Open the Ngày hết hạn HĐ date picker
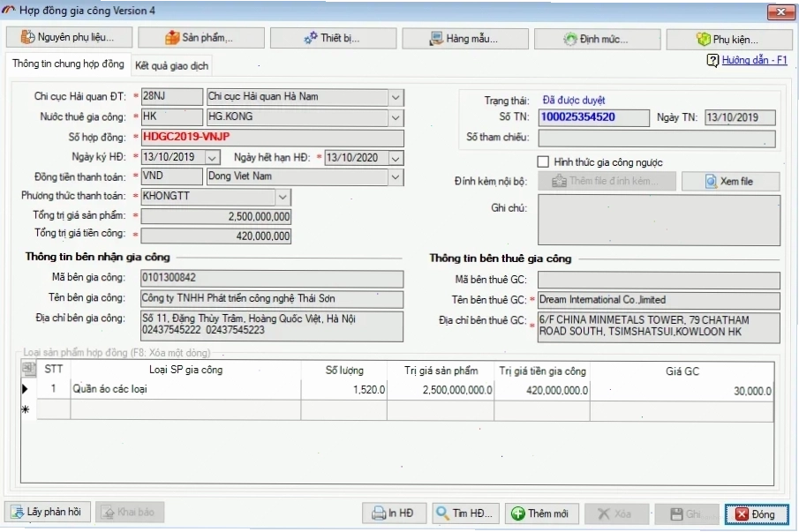 tap(396, 158)
